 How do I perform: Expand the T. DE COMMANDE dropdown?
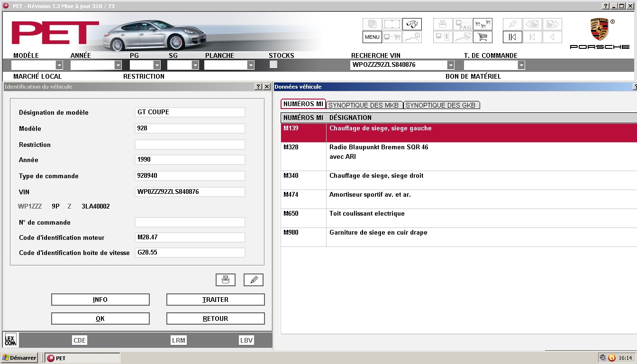click(x=521, y=65)
